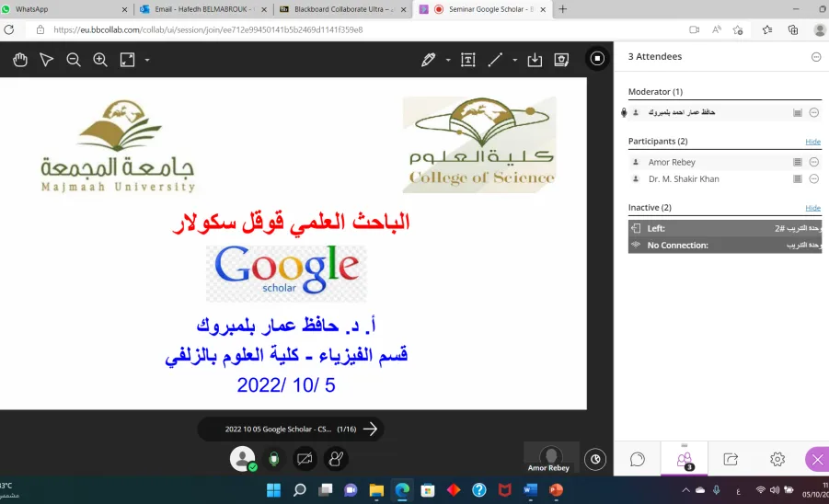Open the Windows Start menu
Viewport: 829px width, 504px height.
point(274,490)
